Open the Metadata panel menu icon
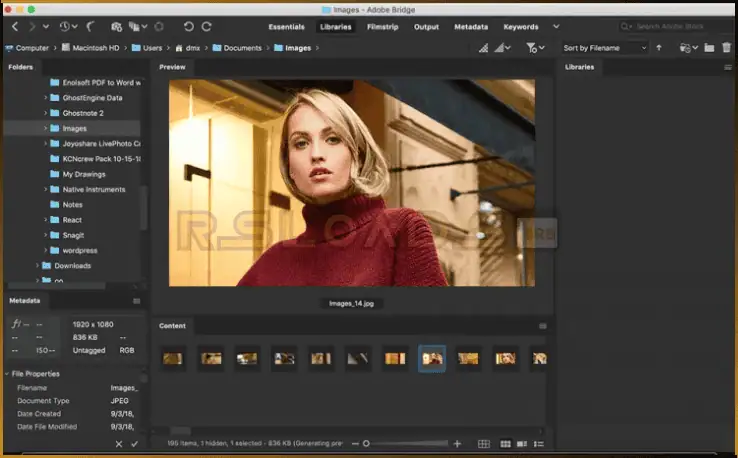The image size is (738, 458). (136, 301)
